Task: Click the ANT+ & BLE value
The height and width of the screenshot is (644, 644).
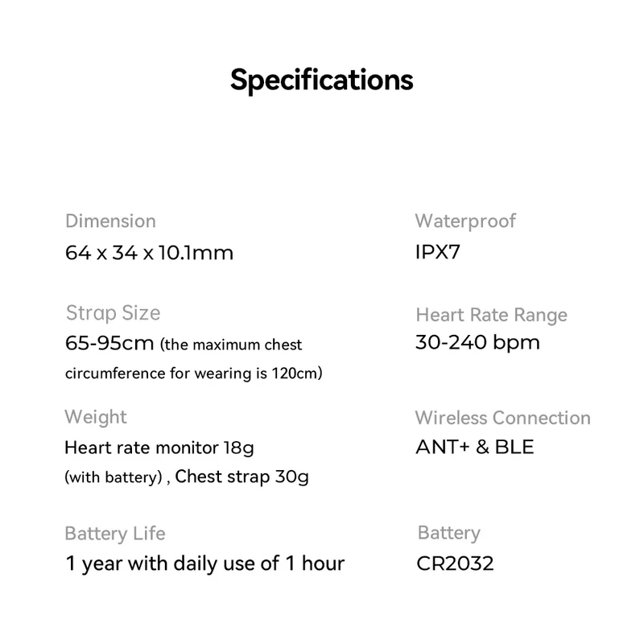Action: click(x=474, y=447)
